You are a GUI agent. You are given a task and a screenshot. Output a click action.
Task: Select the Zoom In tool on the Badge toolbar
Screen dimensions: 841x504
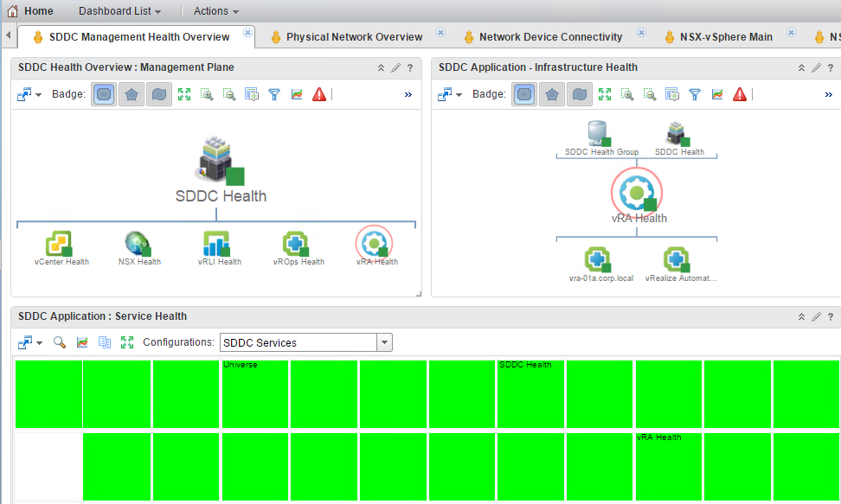[x=206, y=94]
